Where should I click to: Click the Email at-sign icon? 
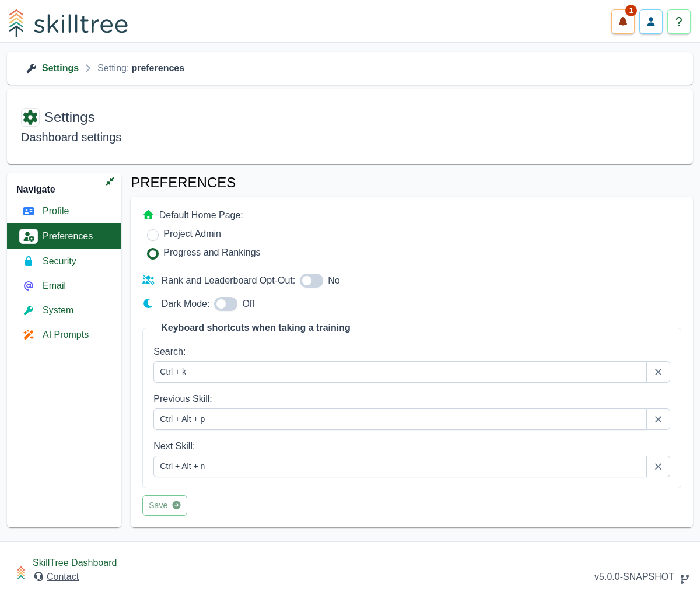(29, 286)
